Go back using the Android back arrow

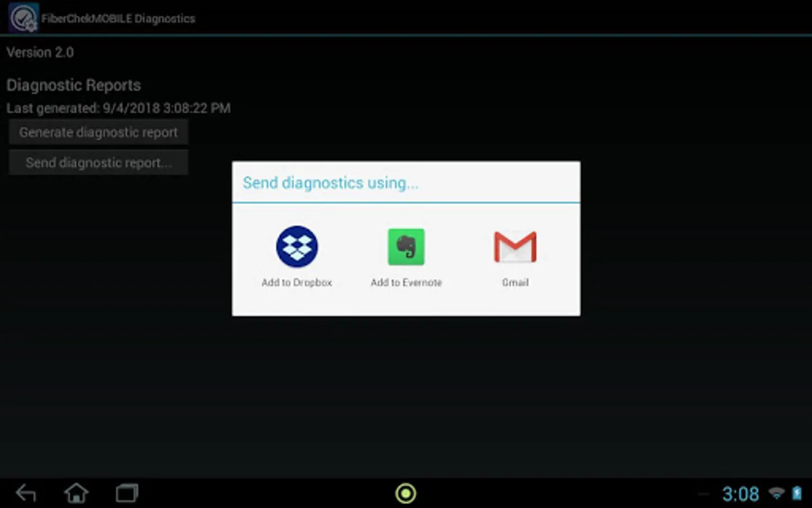(x=26, y=493)
